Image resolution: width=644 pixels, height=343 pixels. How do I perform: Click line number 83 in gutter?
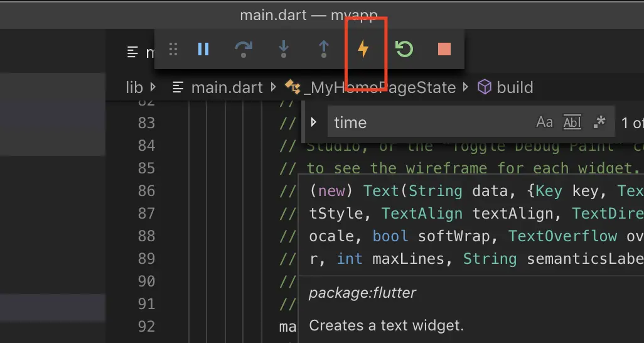tap(147, 122)
